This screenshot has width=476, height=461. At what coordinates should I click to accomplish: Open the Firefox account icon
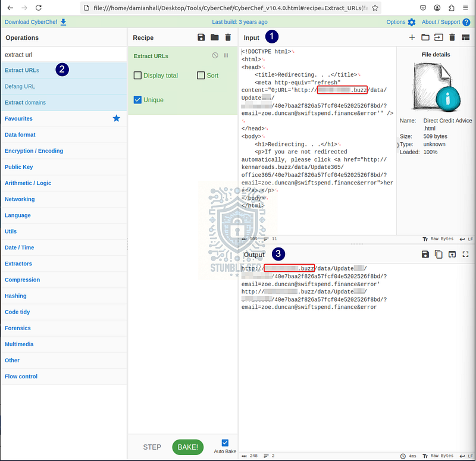(437, 8)
